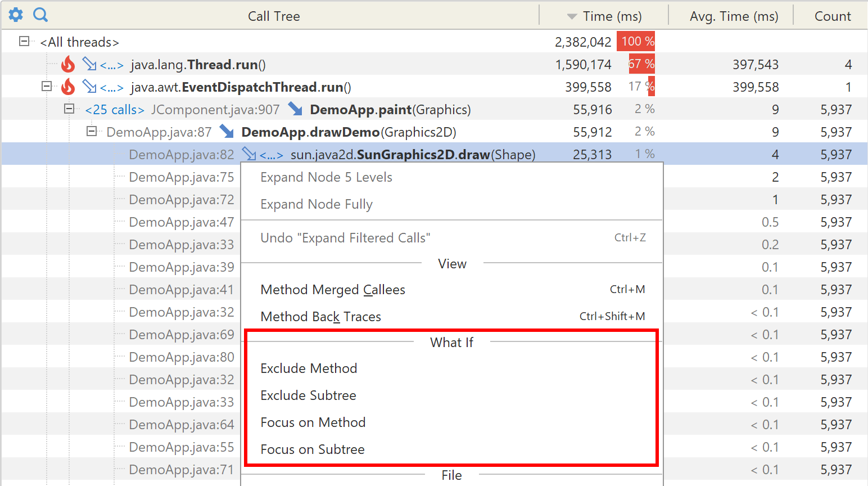
Task: Click the magnifier search icon
Action: coord(40,15)
